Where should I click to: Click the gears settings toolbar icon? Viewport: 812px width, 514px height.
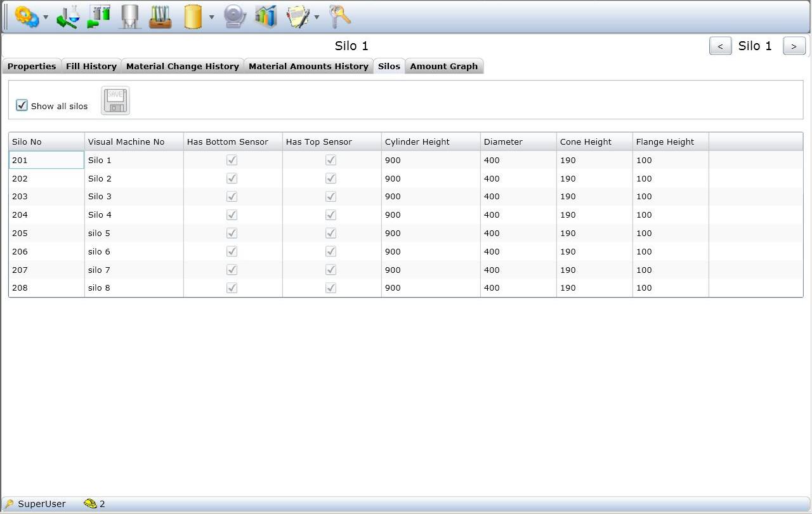[26, 17]
